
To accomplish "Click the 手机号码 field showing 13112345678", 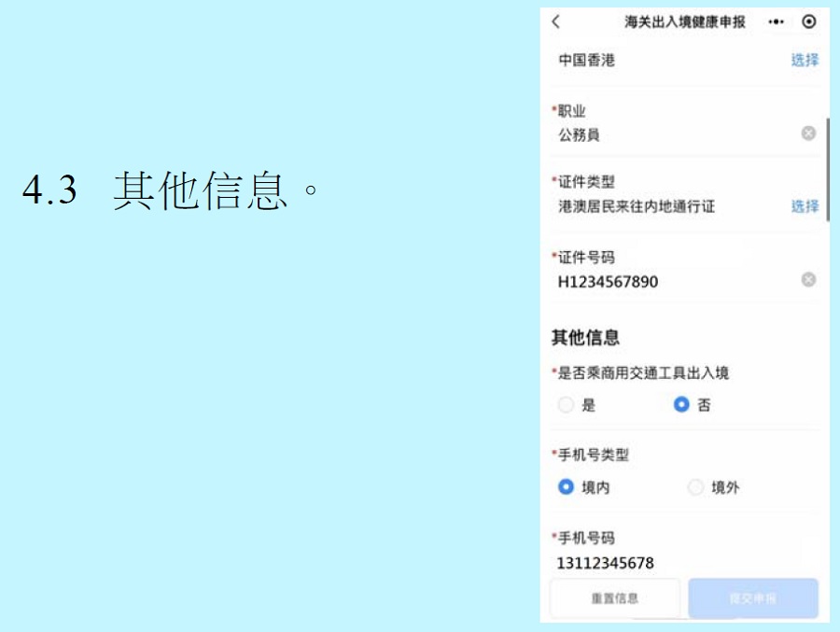I will [x=672, y=563].
